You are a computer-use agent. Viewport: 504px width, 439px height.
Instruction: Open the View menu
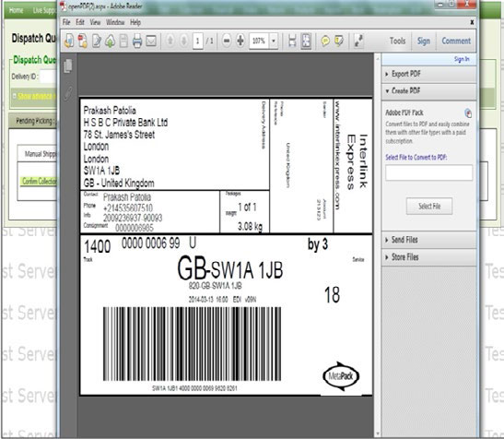coord(95,22)
